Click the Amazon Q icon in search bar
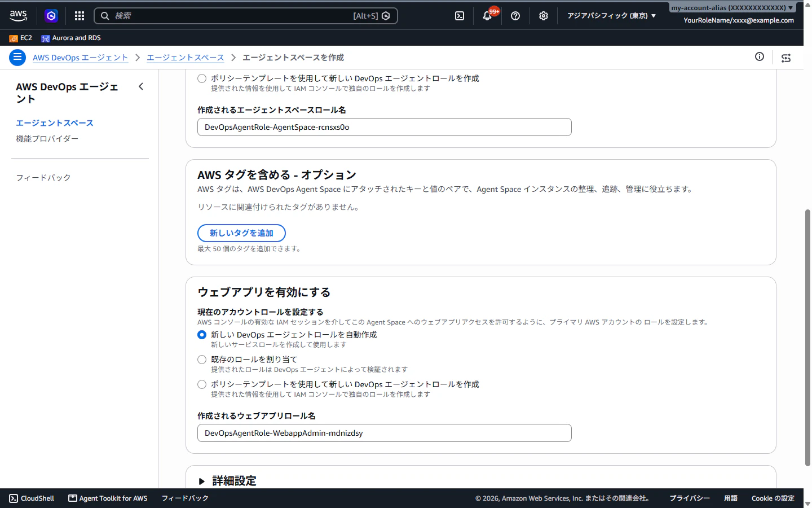 [386, 16]
